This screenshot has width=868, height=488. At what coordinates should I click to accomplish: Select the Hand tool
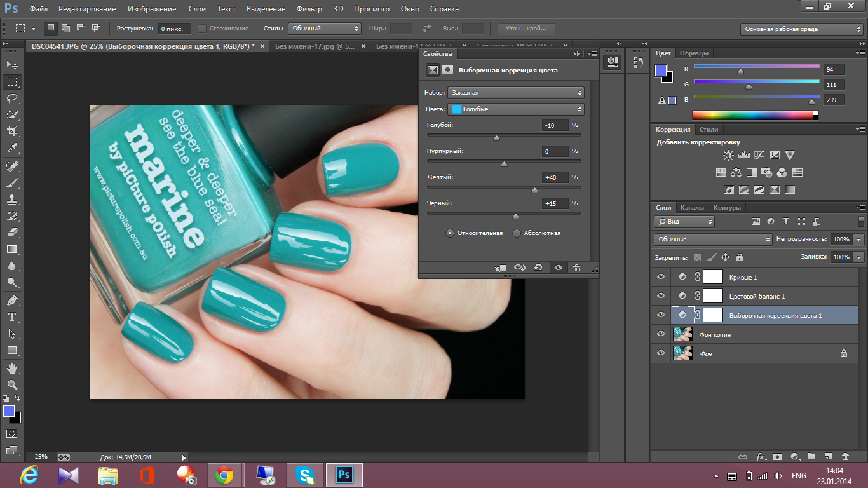point(12,368)
